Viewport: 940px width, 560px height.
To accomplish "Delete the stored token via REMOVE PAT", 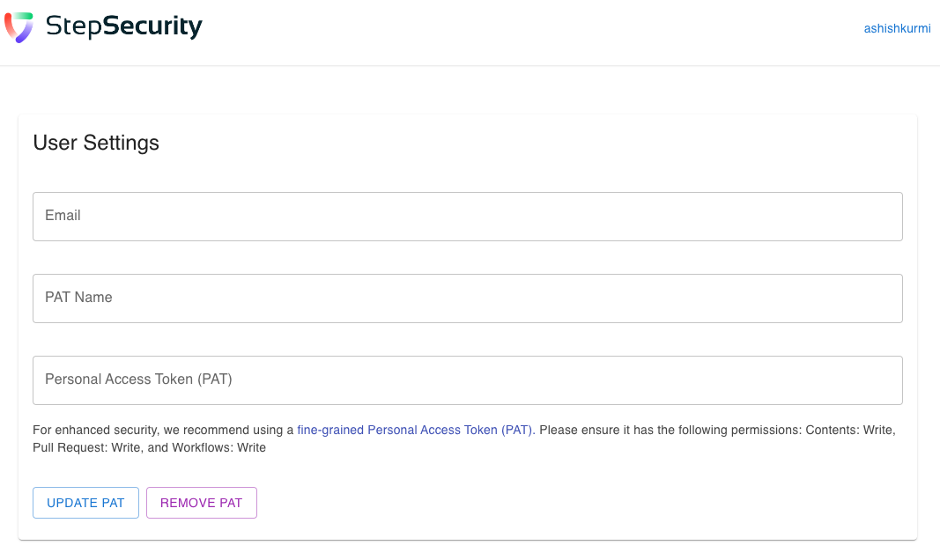I will point(201,502).
